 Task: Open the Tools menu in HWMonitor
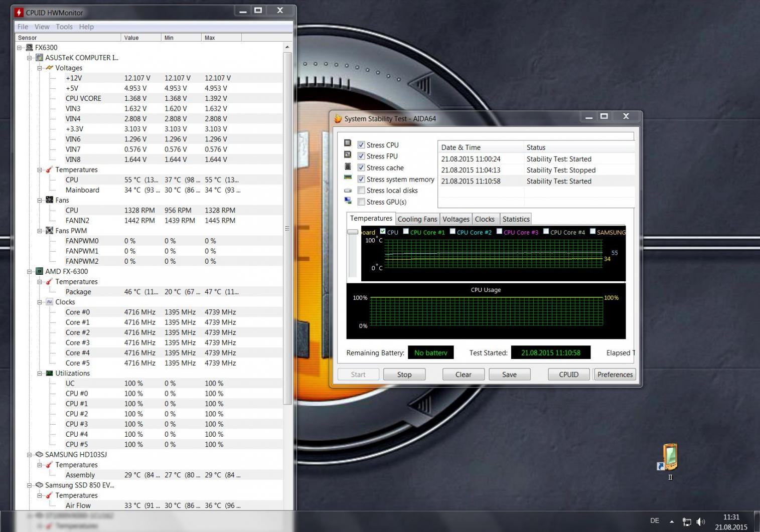pyautogui.click(x=64, y=27)
